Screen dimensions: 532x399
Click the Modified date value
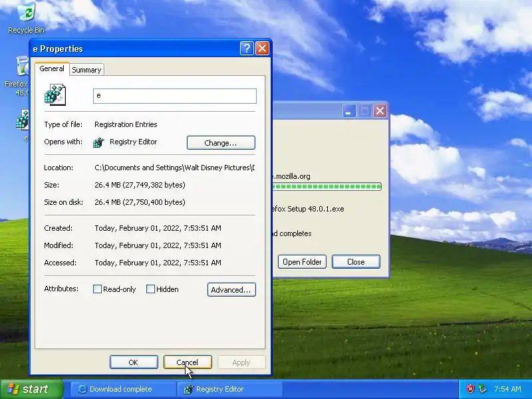coord(158,245)
